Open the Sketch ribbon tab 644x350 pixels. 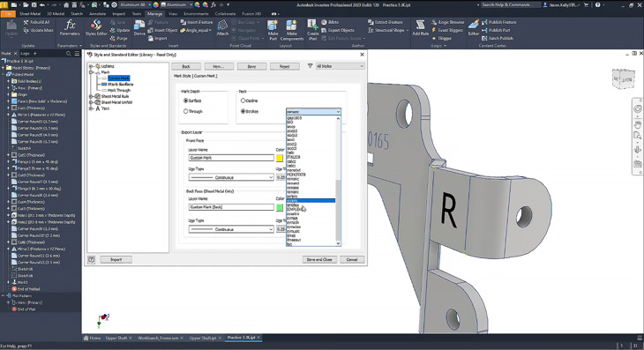click(x=77, y=13)
